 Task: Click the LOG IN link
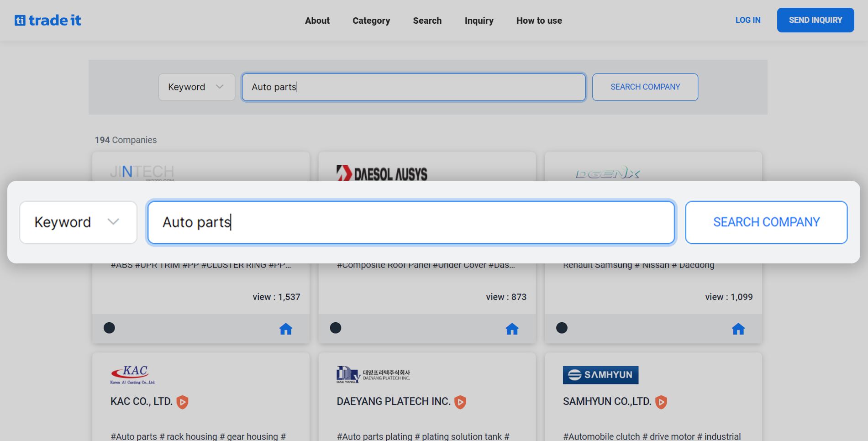tap(747, 20)
